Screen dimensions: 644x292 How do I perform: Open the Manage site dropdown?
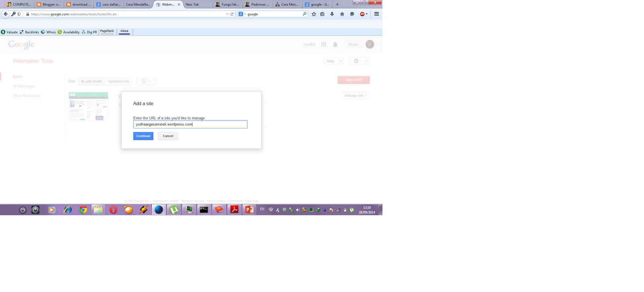(356, 96)
